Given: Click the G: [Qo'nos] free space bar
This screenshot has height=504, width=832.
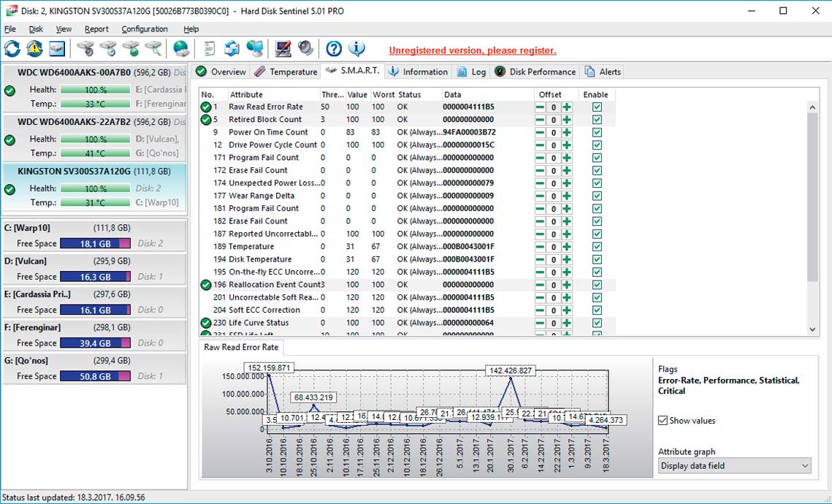Looking at the screenshot, I should point(95,376).
